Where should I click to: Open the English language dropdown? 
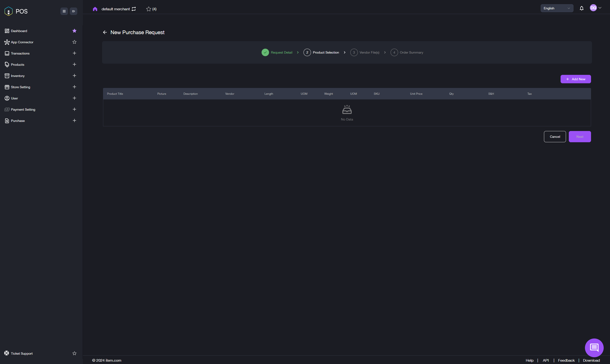tap(556, 8)
